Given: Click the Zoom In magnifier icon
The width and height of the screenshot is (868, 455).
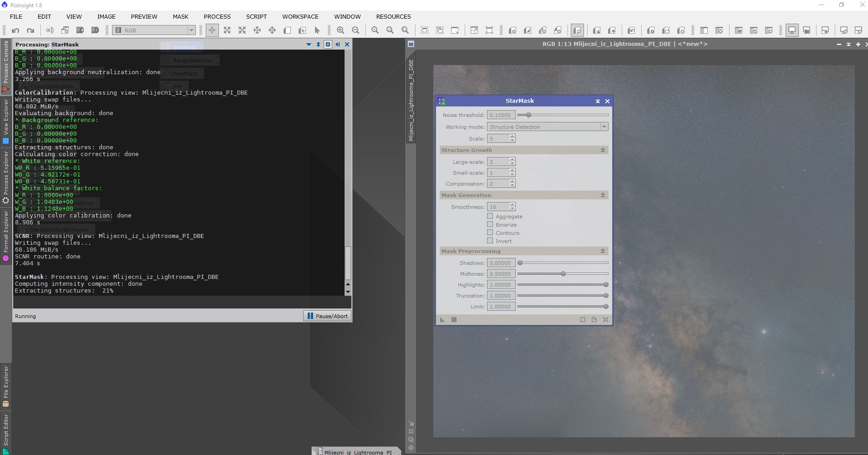Looking at the screenshot, I should [x=340, y=30].
